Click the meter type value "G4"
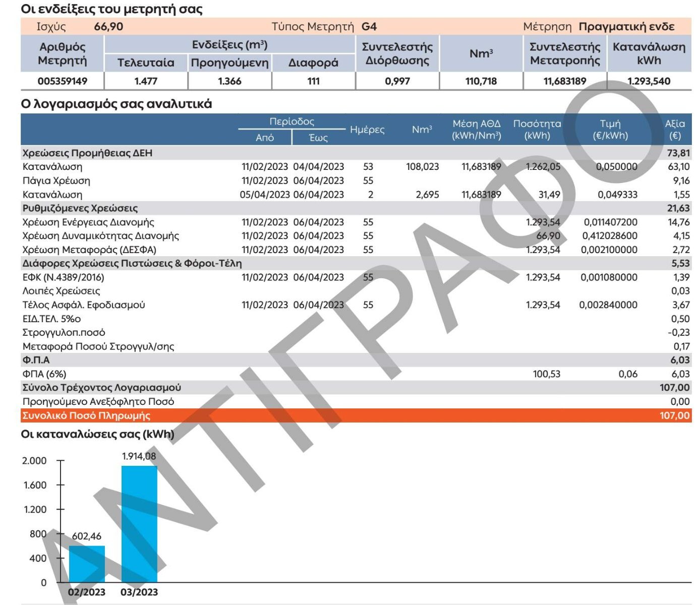 [369, 27]
